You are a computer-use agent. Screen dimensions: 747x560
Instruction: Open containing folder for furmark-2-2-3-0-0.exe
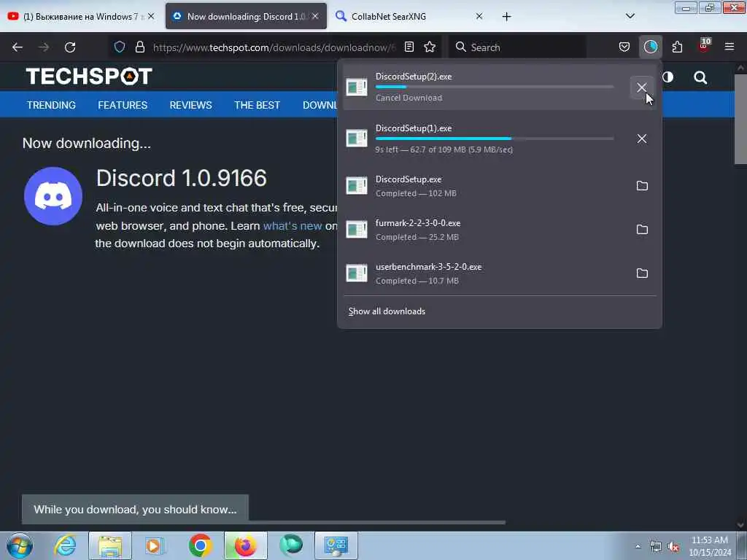tap(642, 230)
